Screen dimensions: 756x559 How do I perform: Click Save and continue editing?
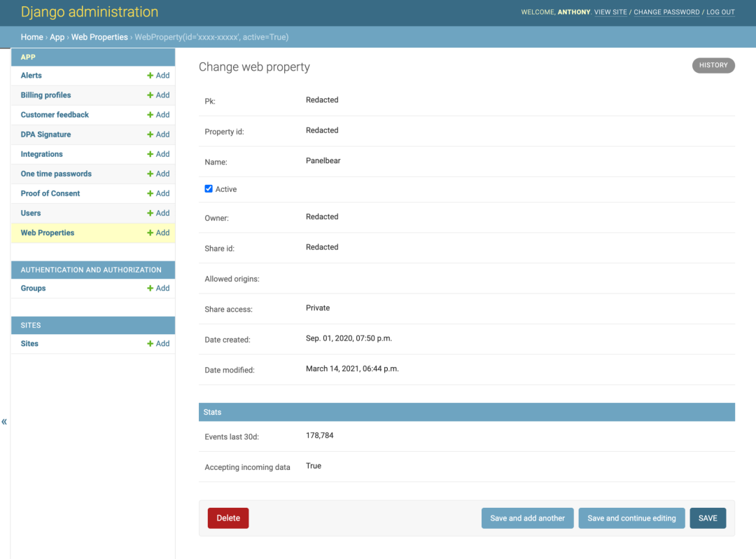[x=631, y=518]
